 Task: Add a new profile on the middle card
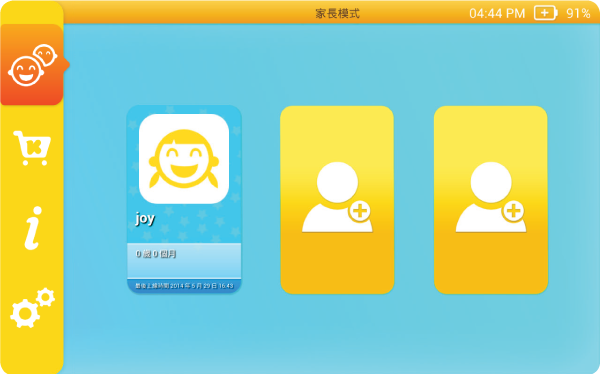[x=337, y=200]
